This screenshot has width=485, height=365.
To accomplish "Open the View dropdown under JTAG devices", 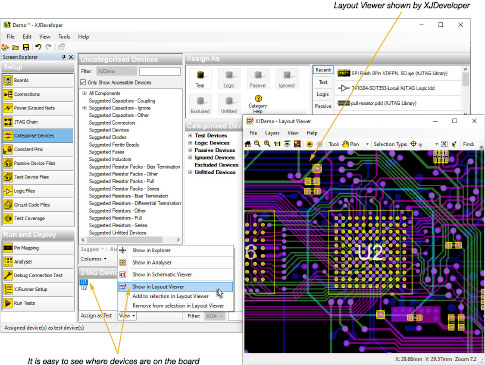I will (x=127, y=315).
